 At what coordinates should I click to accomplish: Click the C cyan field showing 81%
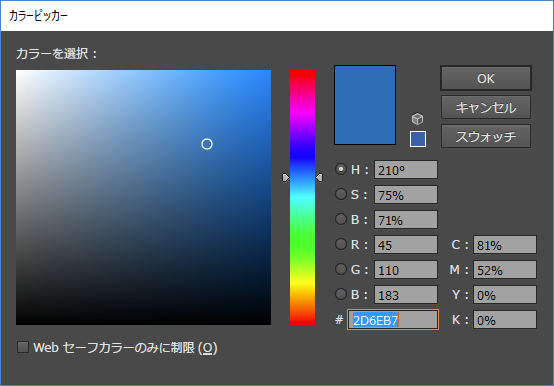click(x=505, y=245)
